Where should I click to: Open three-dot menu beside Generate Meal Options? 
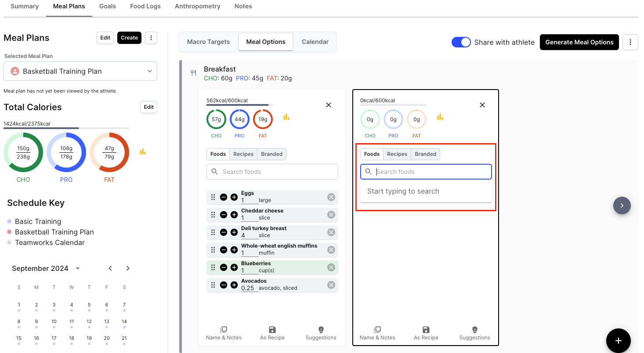(630, 42)
